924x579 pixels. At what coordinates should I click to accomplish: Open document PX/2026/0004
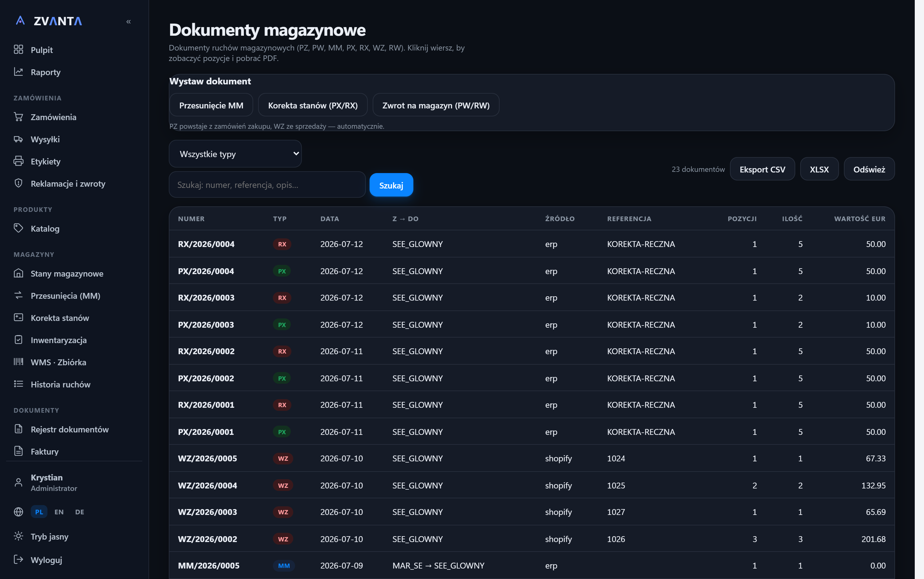click(532, 271)
